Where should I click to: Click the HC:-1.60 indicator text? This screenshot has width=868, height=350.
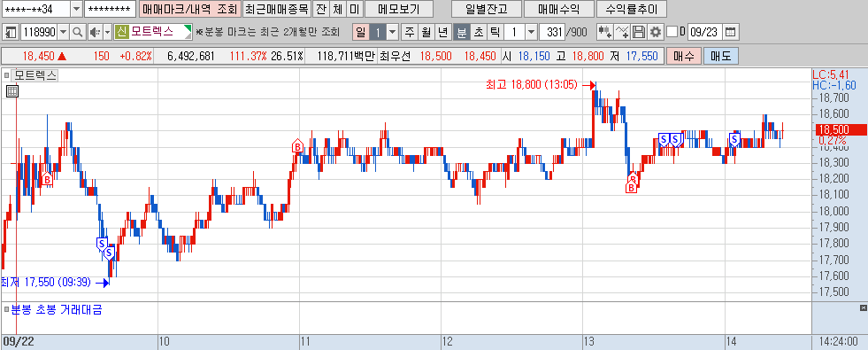(834, 85)
